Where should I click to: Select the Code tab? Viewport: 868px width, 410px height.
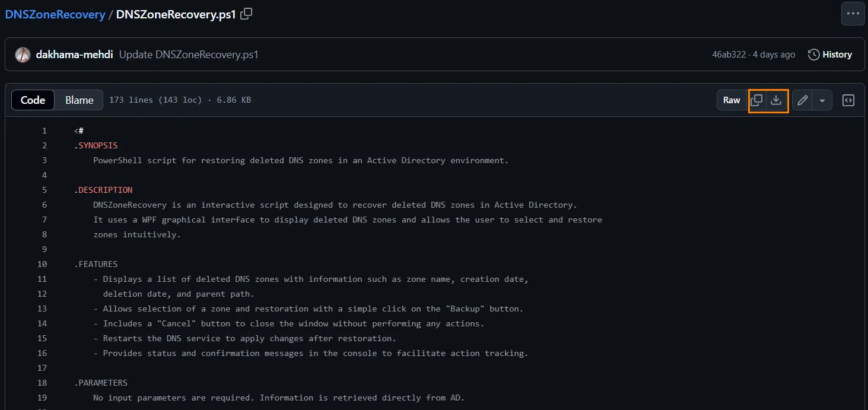coord(33,100)
